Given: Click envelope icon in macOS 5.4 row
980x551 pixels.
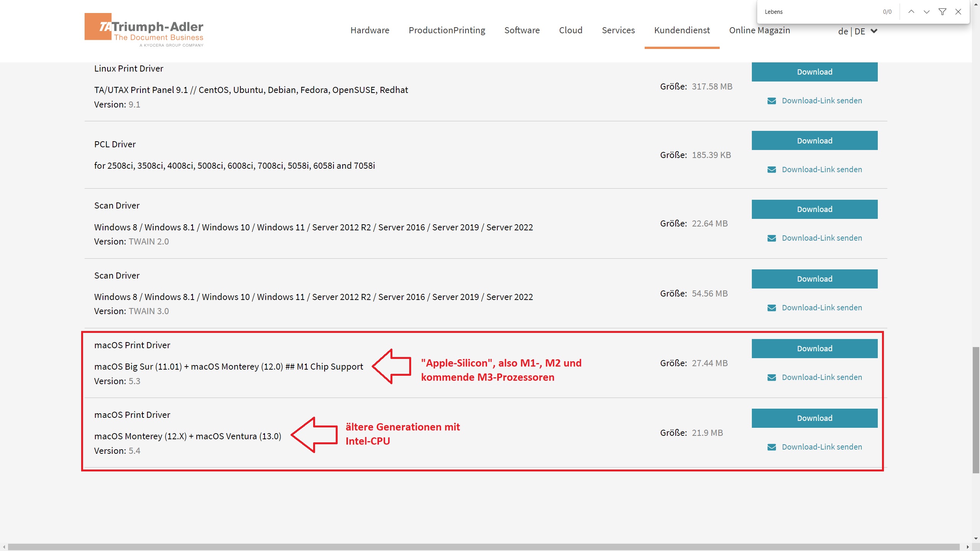Looking at the screenshot, I should coord(772,447).
